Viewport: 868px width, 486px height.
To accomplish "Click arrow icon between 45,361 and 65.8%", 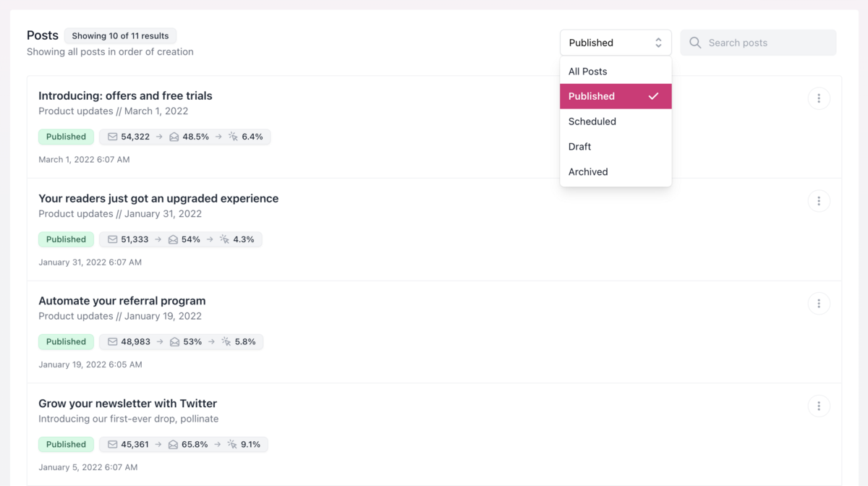I will 158,444.
